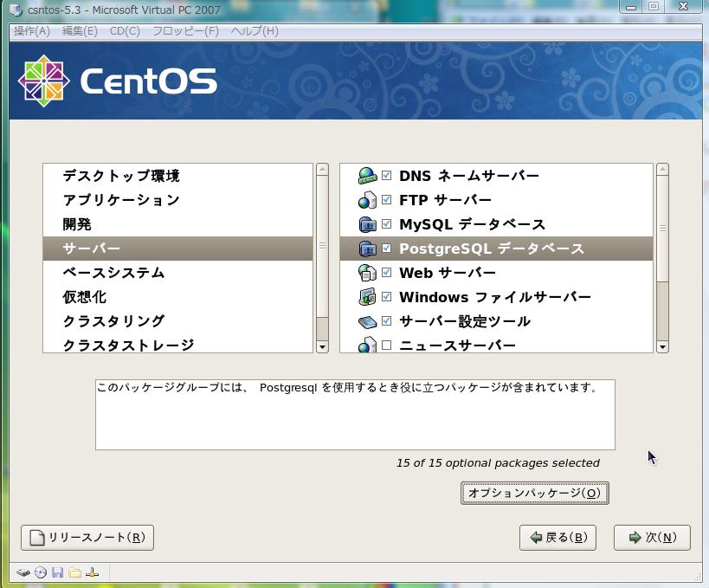Viewport: 709px width, 588px height.
Task: Open the 操作(A) menu
Action: coord(32,31)
